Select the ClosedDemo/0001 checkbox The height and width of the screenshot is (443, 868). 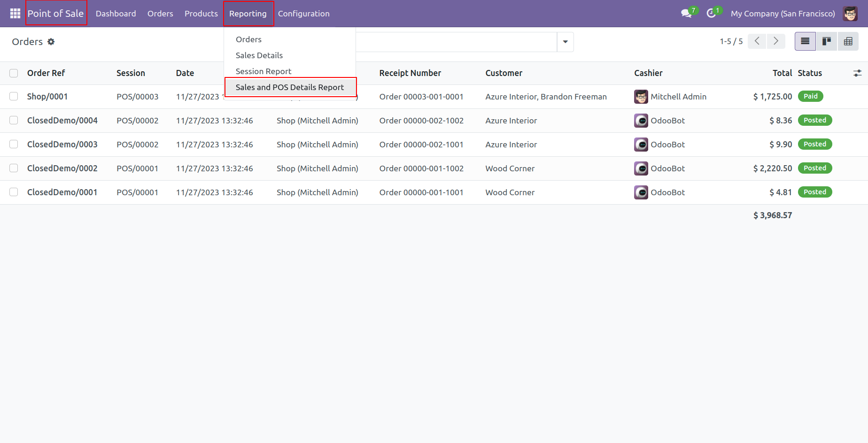14,192
